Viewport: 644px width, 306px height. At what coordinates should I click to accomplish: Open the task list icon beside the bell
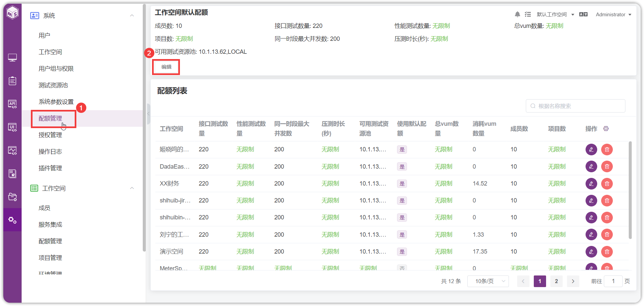(528, 15)
